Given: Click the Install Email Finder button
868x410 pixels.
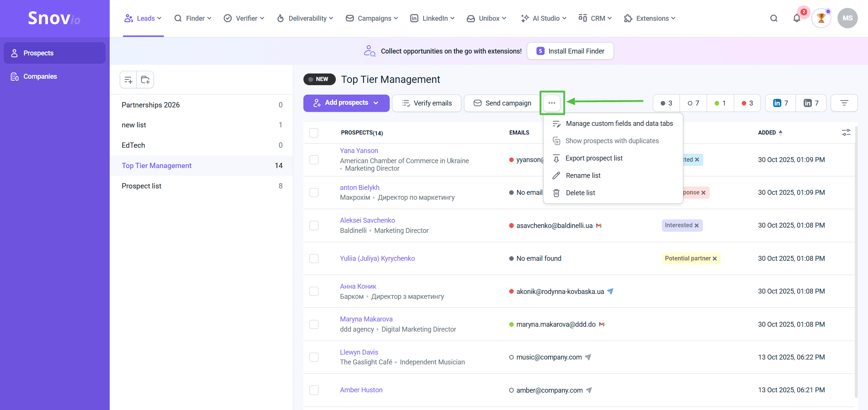Looking at the screenshot, I should coord(570,51).
